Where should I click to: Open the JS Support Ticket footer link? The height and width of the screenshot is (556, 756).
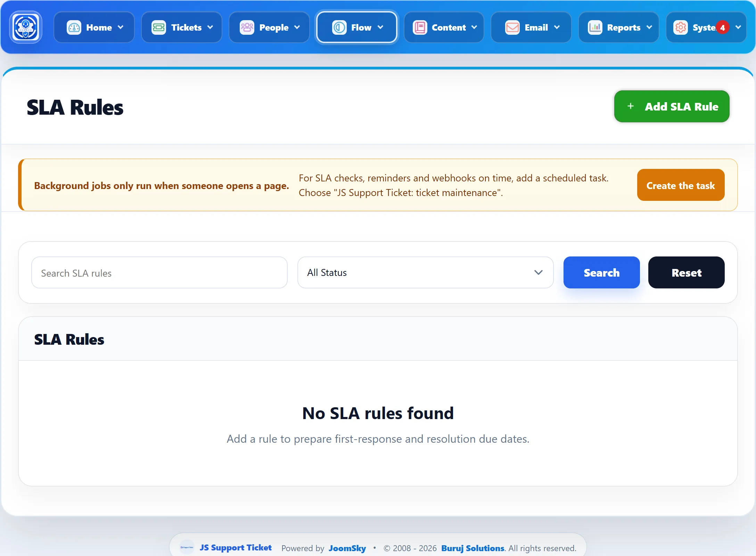236,548
